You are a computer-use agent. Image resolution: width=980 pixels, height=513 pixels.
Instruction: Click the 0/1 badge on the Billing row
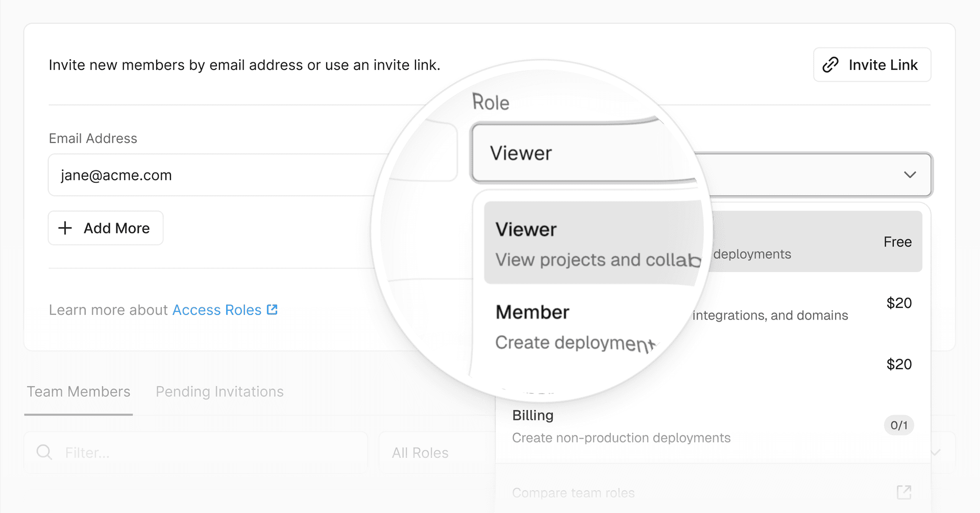[x=898, y=425]
